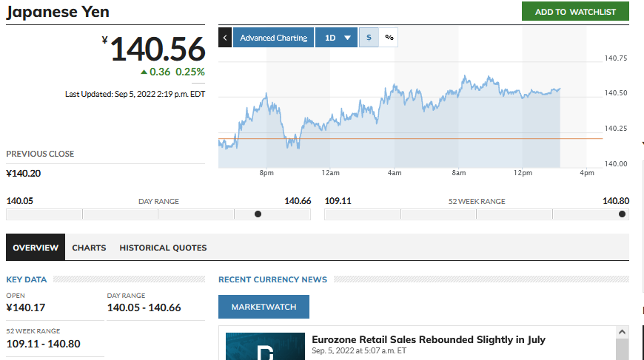The height and width of the screenshot is (360, 644).
Task: Open the 1D time range dropdown
Action: pyautogui.click(x=336, y=38)
